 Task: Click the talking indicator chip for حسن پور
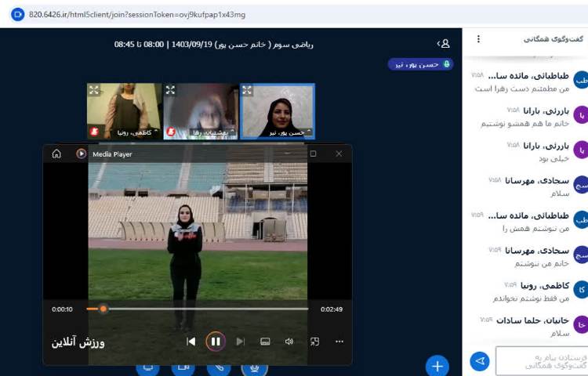coord(420,64)
